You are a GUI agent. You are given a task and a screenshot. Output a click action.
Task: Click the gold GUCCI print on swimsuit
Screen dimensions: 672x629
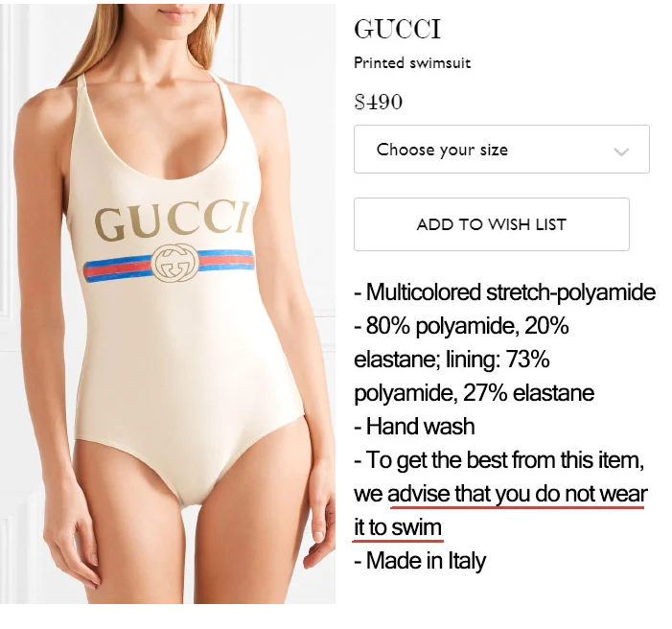pyautogui.click(x=172, y=221)
